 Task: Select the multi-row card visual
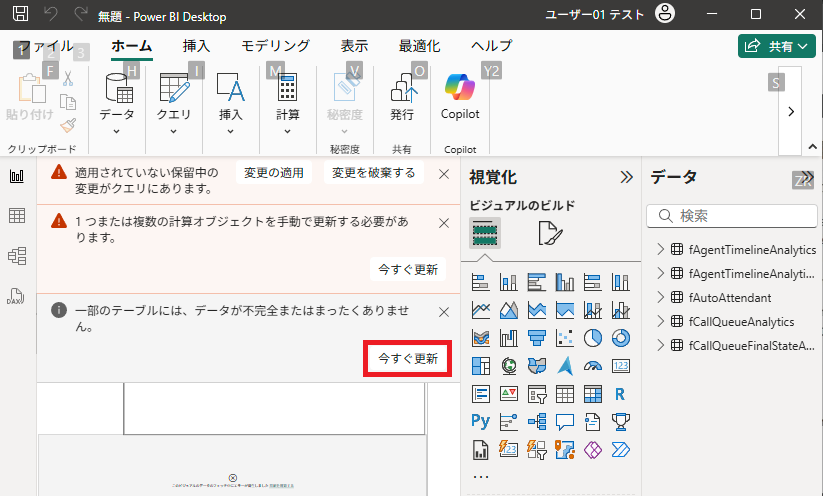tap(481, 394)
